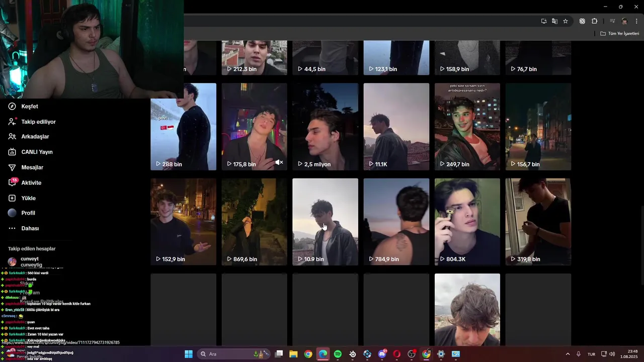The width and height of the screenshot is (644, 362).
Task: Open OBS Studio from taskbar
Action: coord(412,354)
